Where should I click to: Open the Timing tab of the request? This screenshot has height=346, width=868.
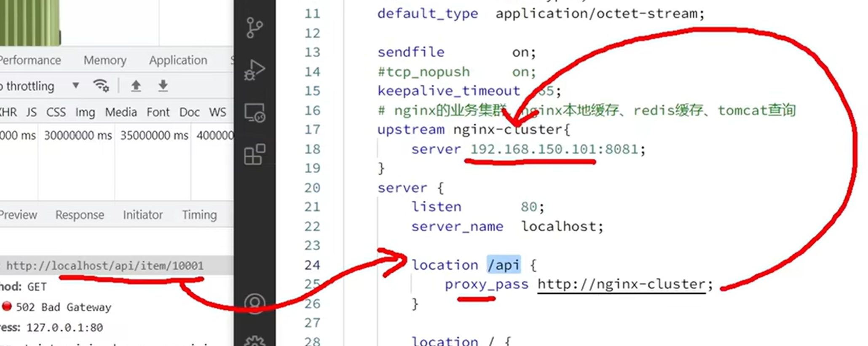(199, 215)
